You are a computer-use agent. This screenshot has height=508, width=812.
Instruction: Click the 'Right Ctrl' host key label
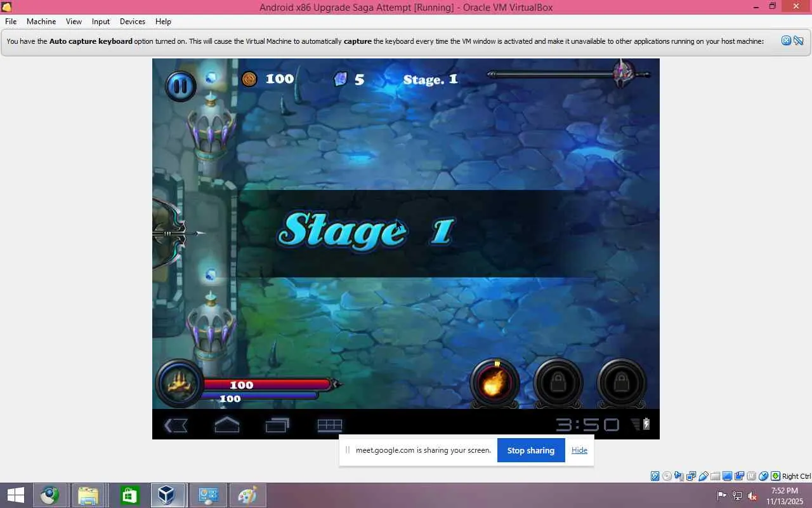tap(796, 476)
